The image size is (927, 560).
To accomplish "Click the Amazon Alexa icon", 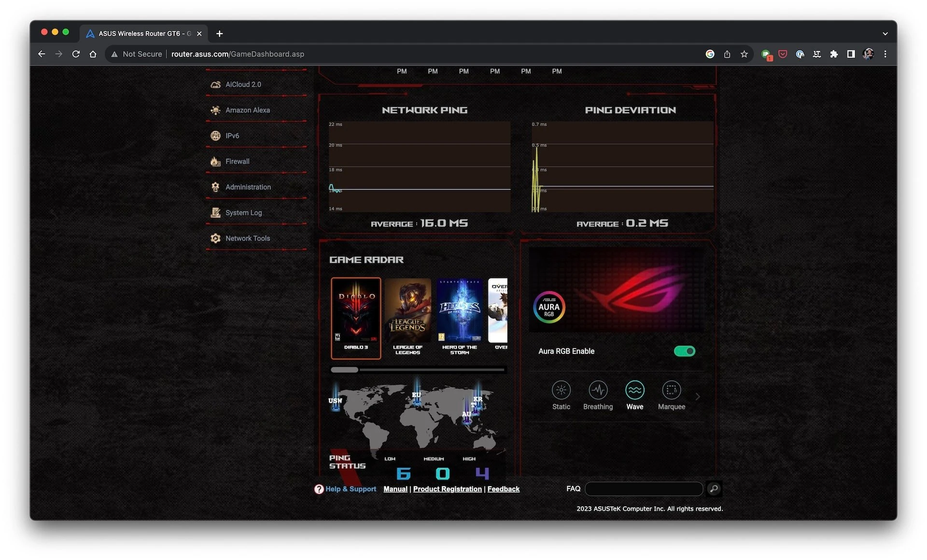I will point(215,110).
